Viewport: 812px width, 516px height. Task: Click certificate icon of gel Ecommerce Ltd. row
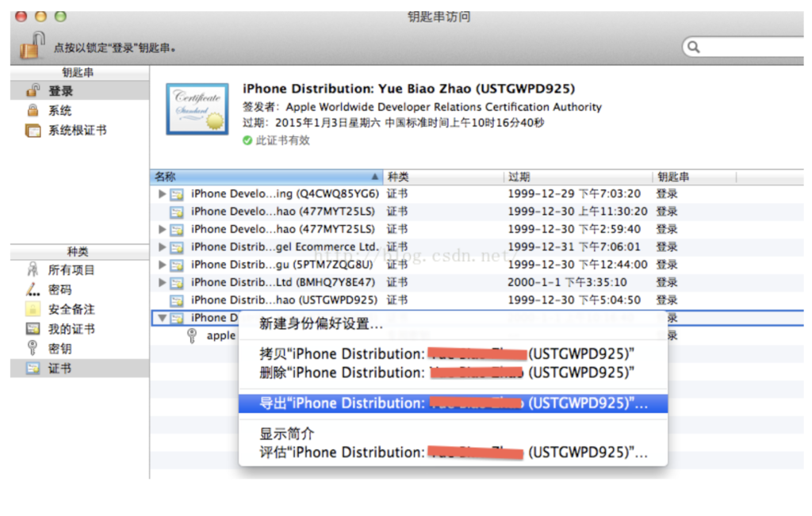click(x=177, y=247)
